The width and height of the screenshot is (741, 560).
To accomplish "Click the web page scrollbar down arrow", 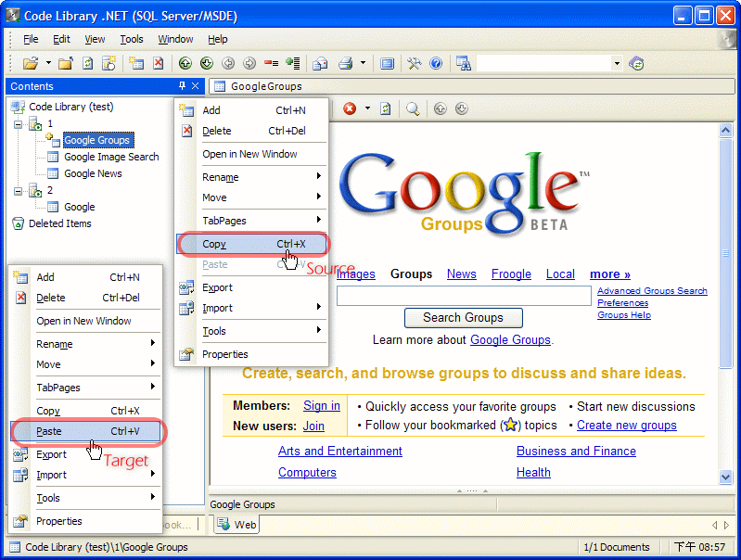I will [x=726, y=477].
